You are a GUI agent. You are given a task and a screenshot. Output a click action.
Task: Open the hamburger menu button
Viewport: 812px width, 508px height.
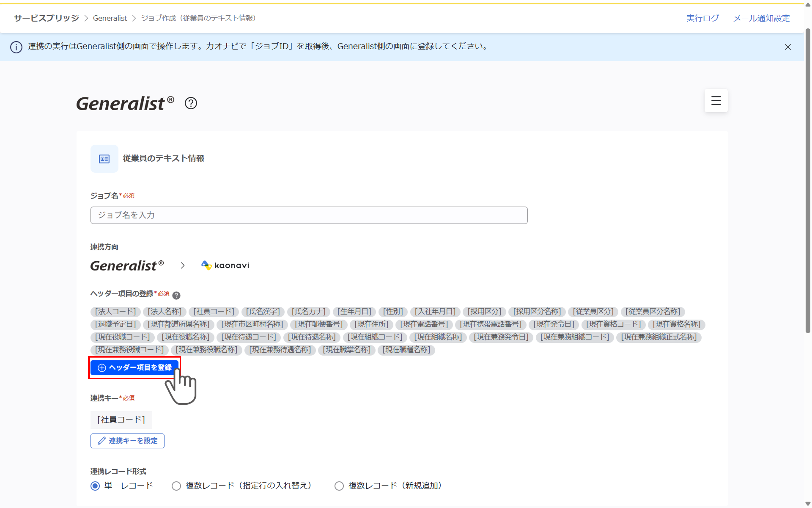point(716,100)
